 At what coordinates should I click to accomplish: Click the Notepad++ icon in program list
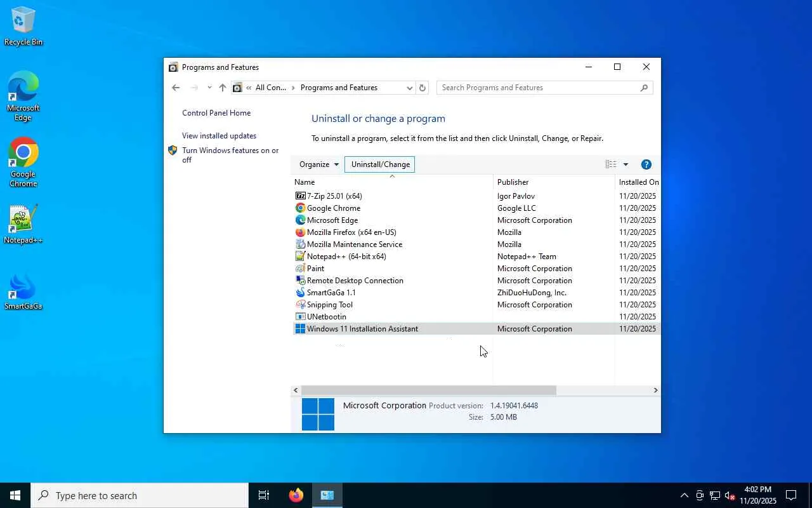coord(301,257)
